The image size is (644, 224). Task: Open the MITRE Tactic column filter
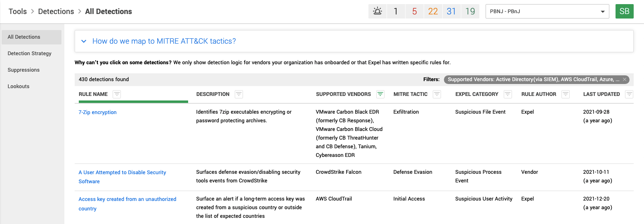[437, 94]
